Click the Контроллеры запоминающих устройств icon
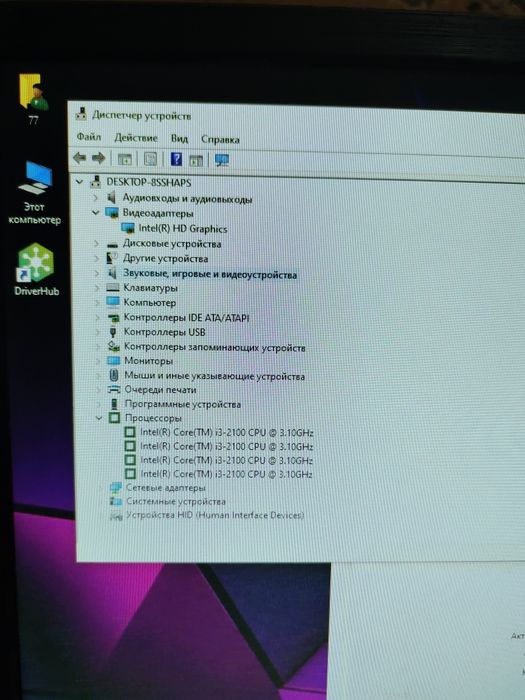The height and width of the screenshot is (700, 525). 114,346
